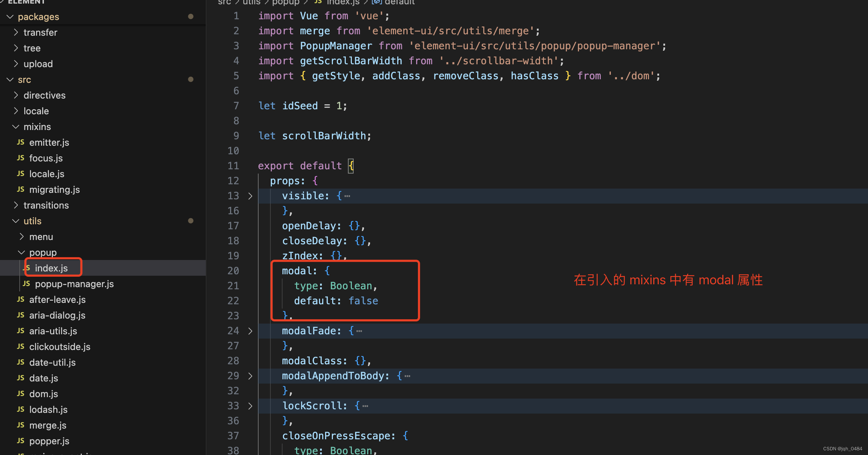Click the JS icon beside clickoutside.js
Image resolution: width=868 pixels, height=455 pixels.
[x=21, y=346]
